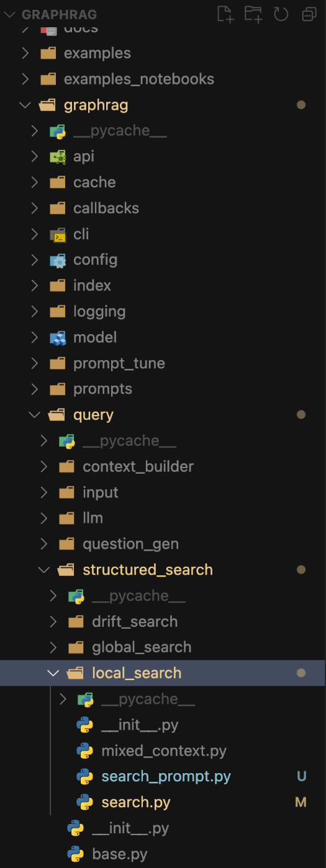Screen dimensions: 326x868
Task: Click the New Folder icon in explorer header
Action: point(253,14)
